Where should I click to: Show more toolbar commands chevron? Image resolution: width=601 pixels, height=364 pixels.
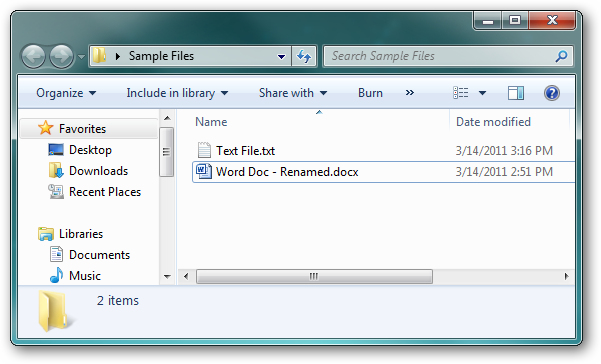(x=410, y=93)
